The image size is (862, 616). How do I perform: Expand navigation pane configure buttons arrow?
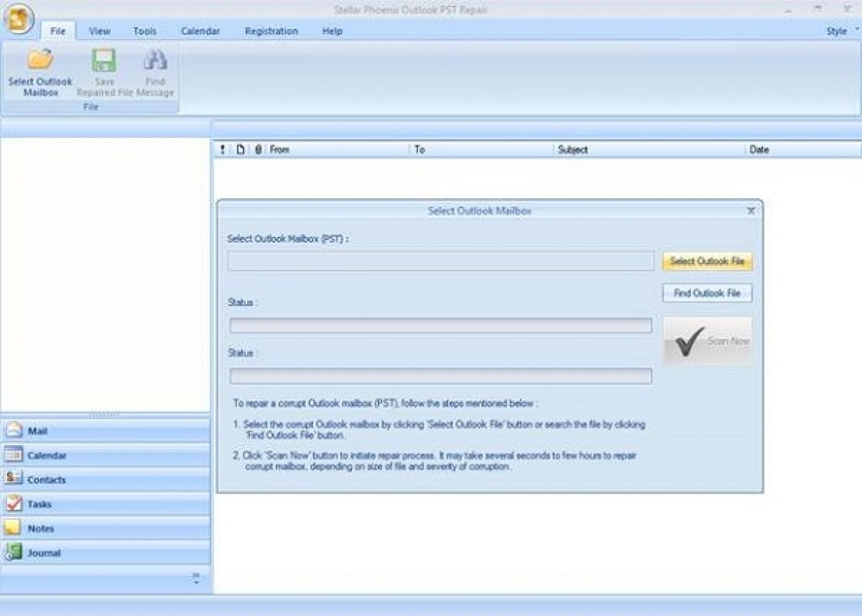(196, 578)
